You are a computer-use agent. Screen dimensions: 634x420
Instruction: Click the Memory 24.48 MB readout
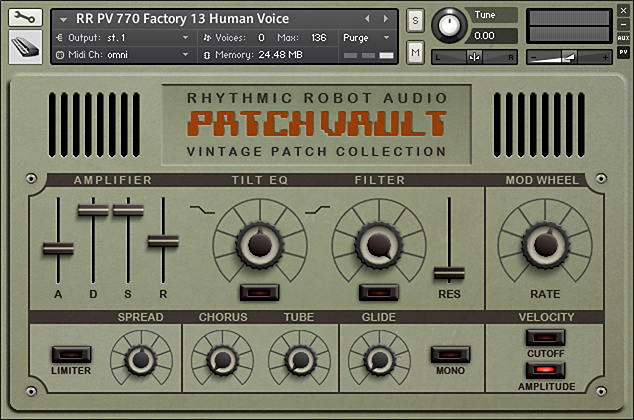[280, 55]
